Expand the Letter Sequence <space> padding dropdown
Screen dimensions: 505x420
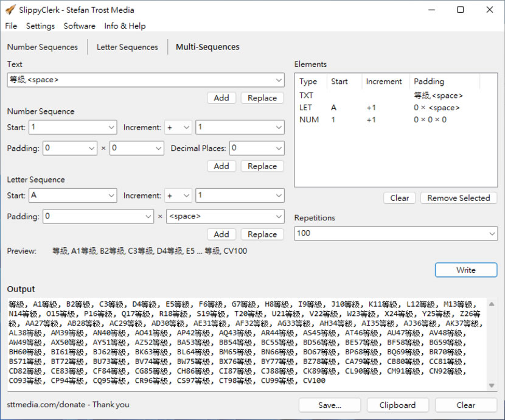[279, 217]
